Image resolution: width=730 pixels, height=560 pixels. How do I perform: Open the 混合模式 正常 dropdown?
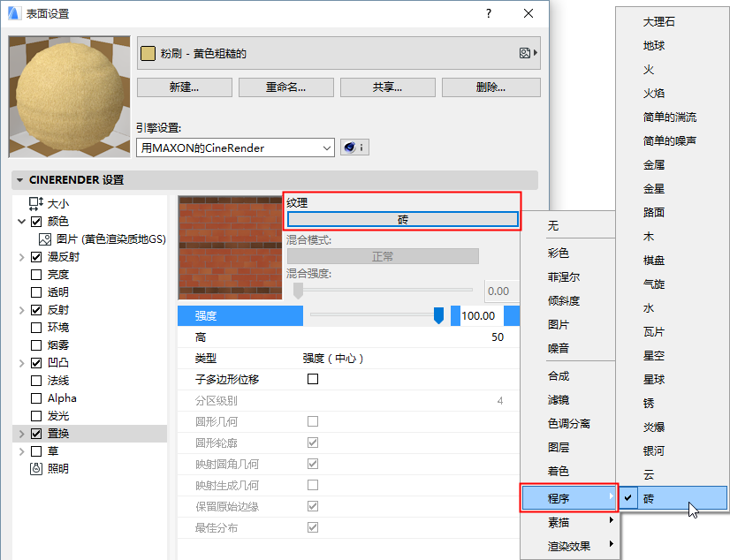pyautogui.click(x=383, y=256)
